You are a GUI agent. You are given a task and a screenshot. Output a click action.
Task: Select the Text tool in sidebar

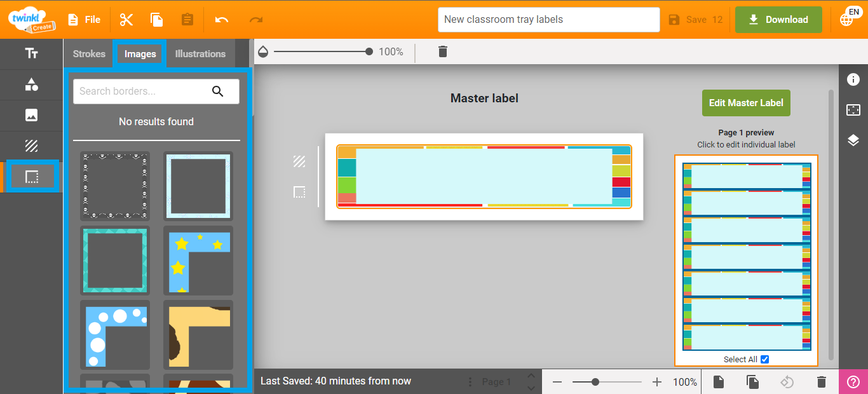[31, 53]
